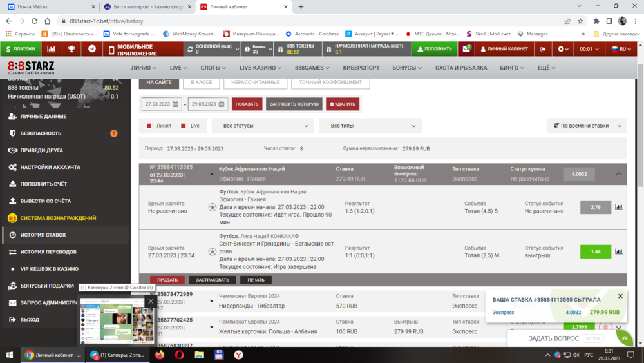Open File Explorer from the taskbar
Image resolution: width=644 pixels, height=363 pixels.
pyautogui.click(x=199, y=355)
